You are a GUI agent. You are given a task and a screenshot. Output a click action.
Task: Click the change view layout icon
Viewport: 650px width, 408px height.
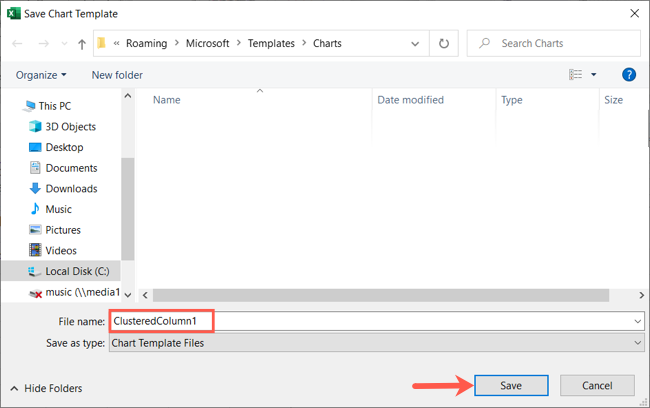(x=575, y=75)
